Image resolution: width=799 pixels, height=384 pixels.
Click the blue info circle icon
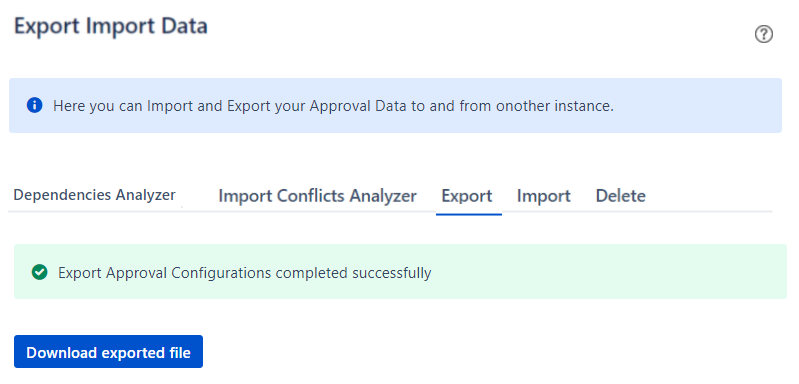click(x=34, y=105)
